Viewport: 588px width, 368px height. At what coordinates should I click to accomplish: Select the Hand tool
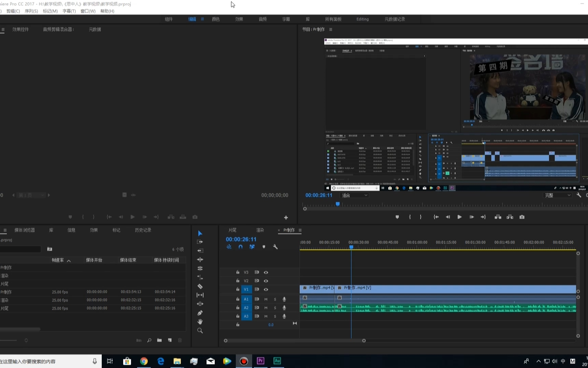click(x=200, y=322)
